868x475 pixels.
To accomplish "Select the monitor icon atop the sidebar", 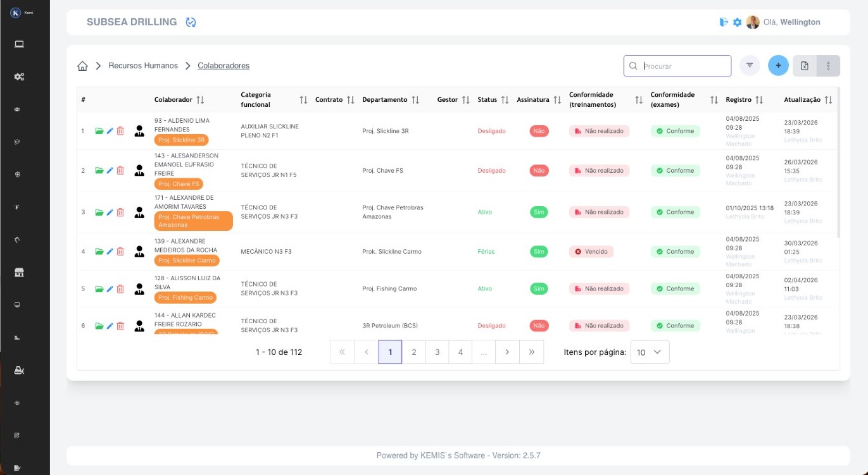I will click(18, 44).
